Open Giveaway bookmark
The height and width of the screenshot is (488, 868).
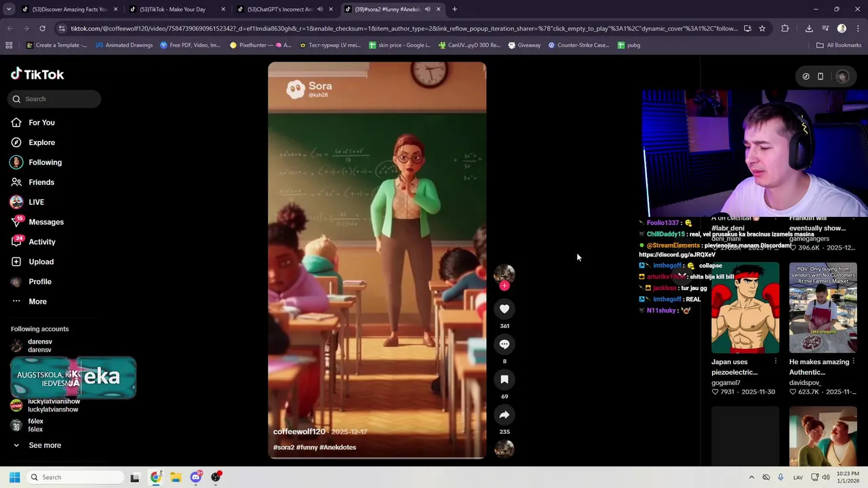(524, 45)
